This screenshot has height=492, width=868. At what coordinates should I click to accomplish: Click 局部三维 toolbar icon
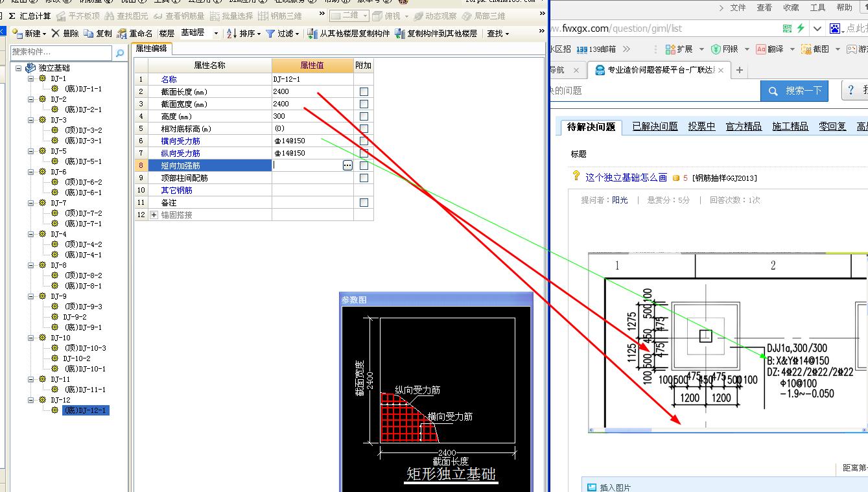pyautogui.click(x=484, y=16)
